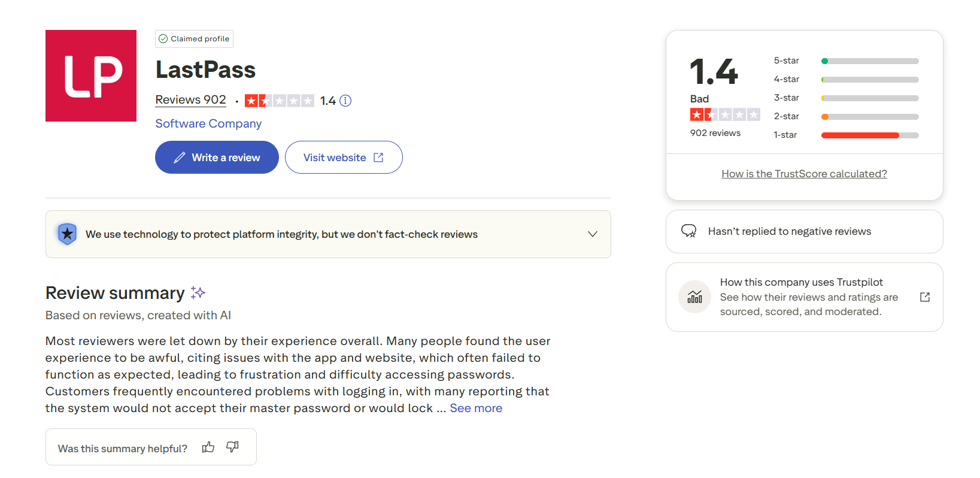The image size is (980, 478).
Task: Expand the review summary via See more
Action: 476,408
